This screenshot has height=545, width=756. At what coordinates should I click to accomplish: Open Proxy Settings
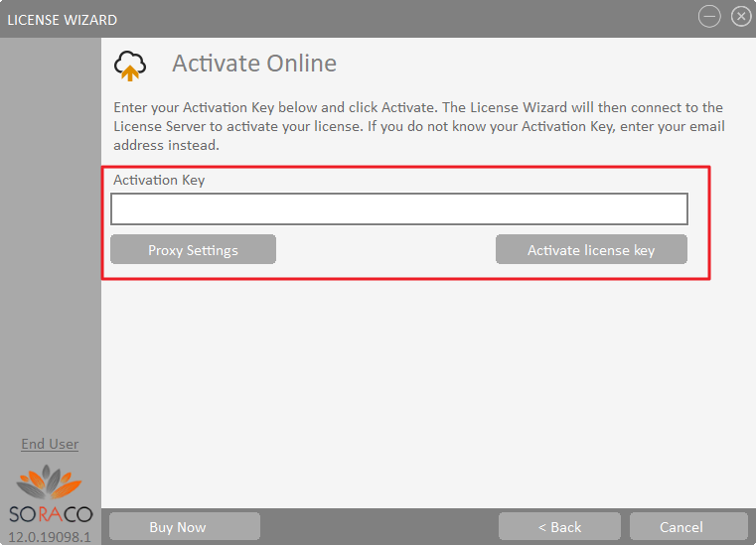(x=193, y=249)
